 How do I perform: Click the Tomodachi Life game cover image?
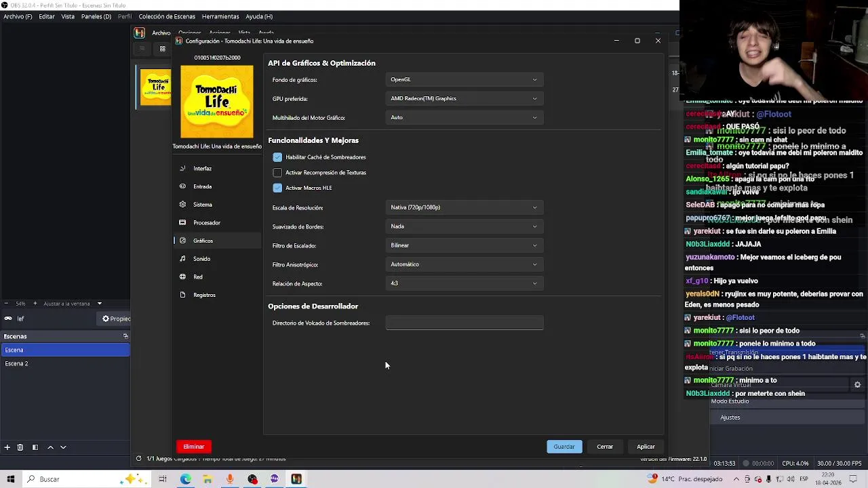pos(217,102)
